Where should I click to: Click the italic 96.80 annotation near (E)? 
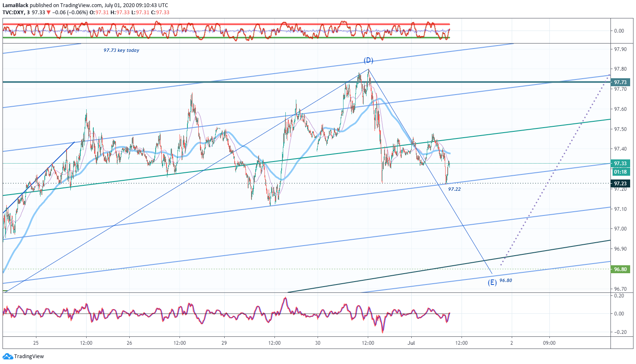coord(506,280)
